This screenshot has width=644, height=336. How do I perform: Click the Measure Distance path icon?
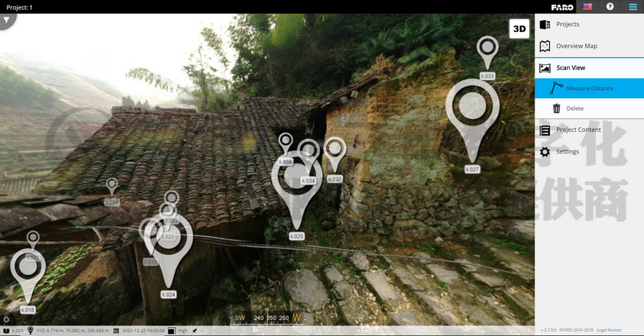556,88
